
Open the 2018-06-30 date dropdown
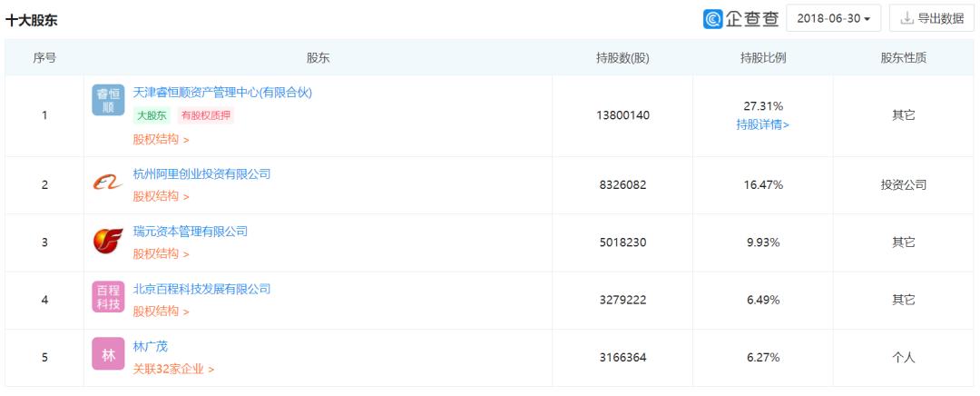click(x=833, y=18)
